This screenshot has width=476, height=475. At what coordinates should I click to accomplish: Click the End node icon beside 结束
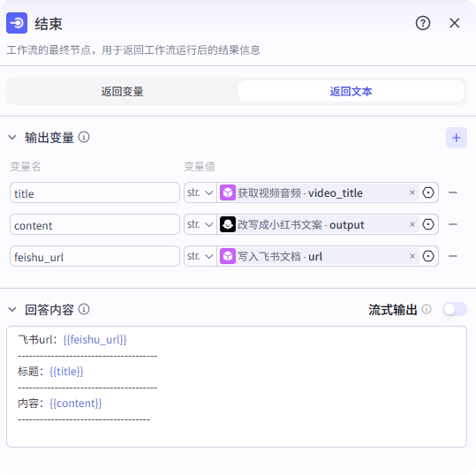(x=17, y=23)
